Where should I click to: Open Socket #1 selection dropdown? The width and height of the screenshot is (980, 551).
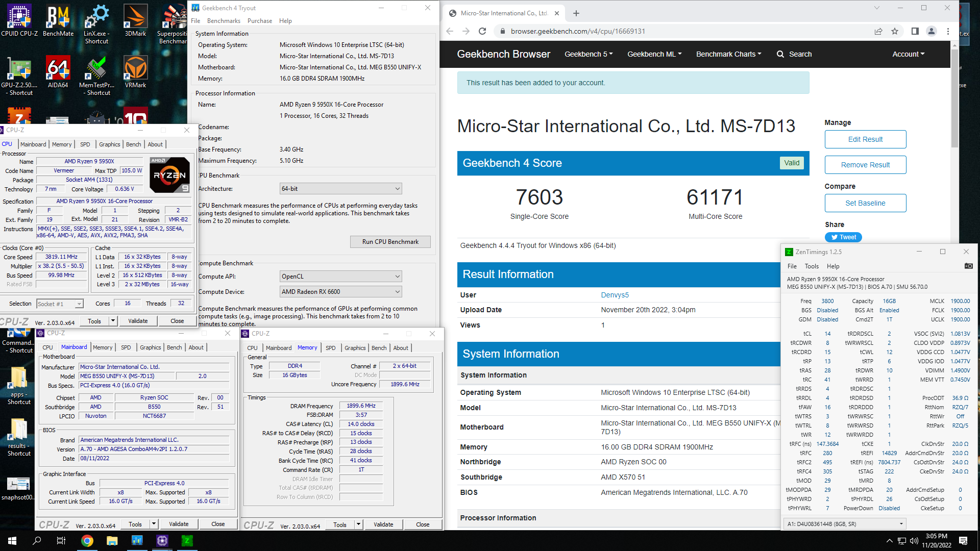pos(60,304)
